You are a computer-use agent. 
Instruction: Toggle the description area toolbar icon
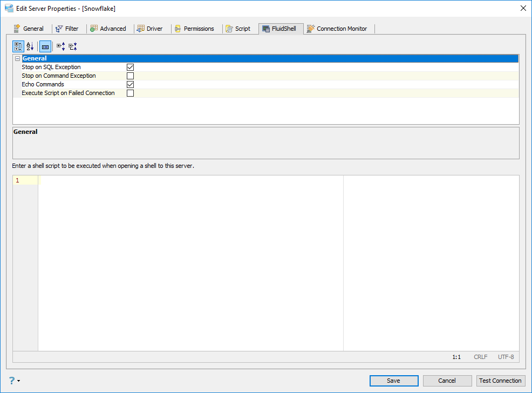coord(45,46)
